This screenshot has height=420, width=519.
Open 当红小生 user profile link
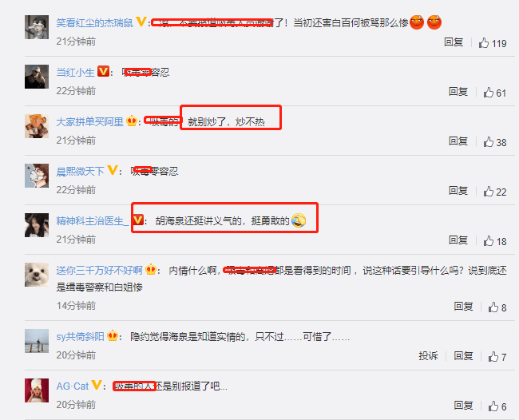[76, 73]
